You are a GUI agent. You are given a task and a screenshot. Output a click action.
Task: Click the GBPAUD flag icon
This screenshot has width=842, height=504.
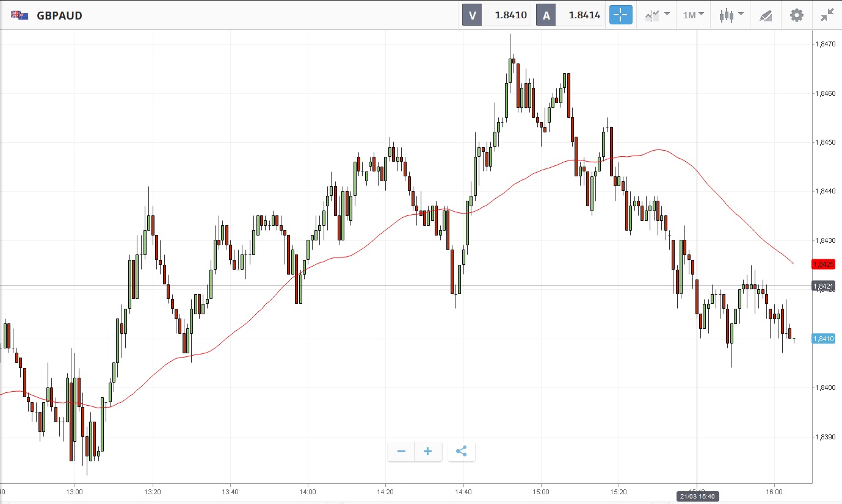coord(19,15)
